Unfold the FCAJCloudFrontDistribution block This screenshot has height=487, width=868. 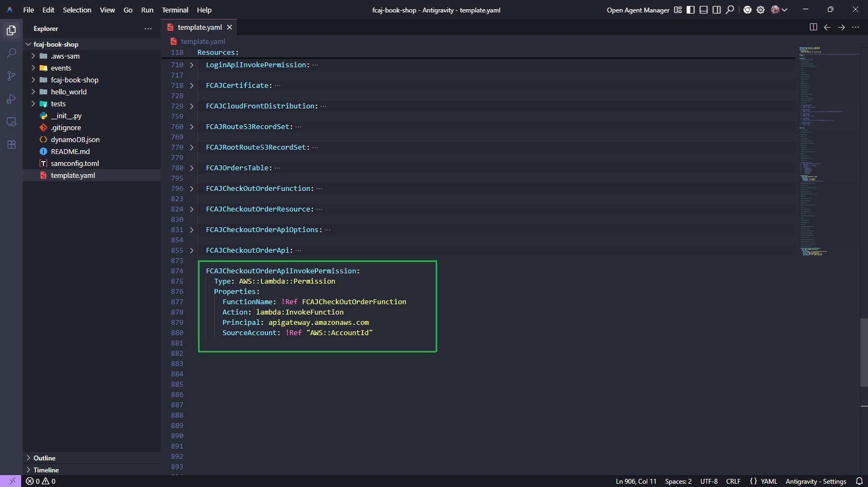coord(192,106)
